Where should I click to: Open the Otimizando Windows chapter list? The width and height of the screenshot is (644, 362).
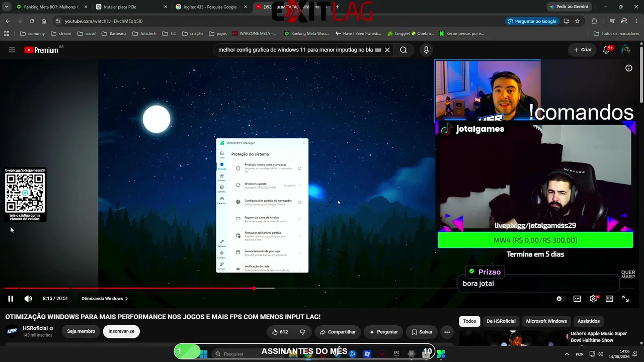coord(105,299)
